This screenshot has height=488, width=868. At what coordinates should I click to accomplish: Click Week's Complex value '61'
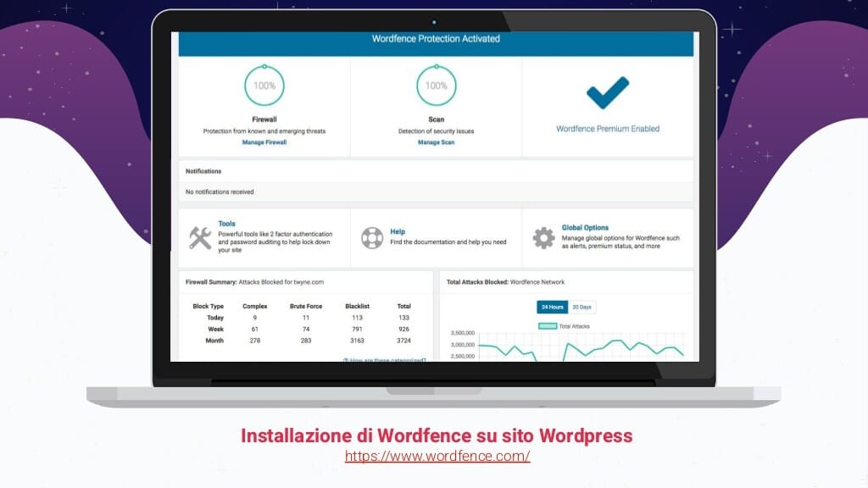(x=254, y=330)
